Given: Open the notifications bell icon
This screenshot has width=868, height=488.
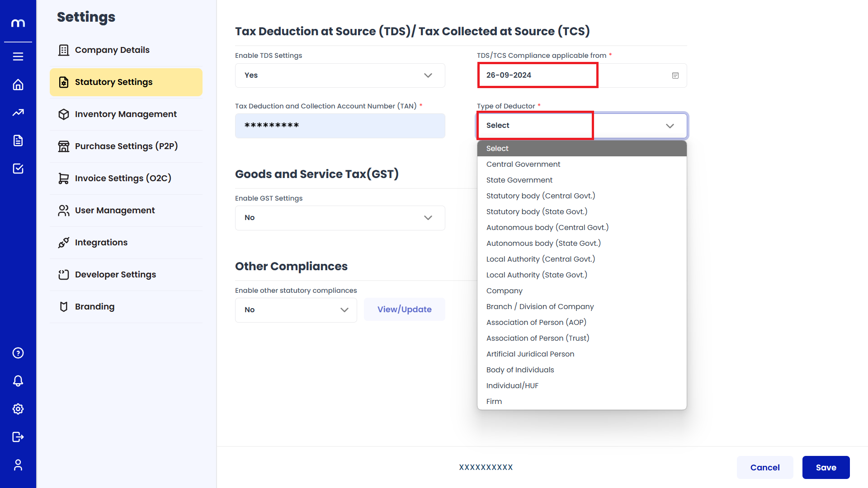Looking at the screenshot, I should click(x=18, y=381).
